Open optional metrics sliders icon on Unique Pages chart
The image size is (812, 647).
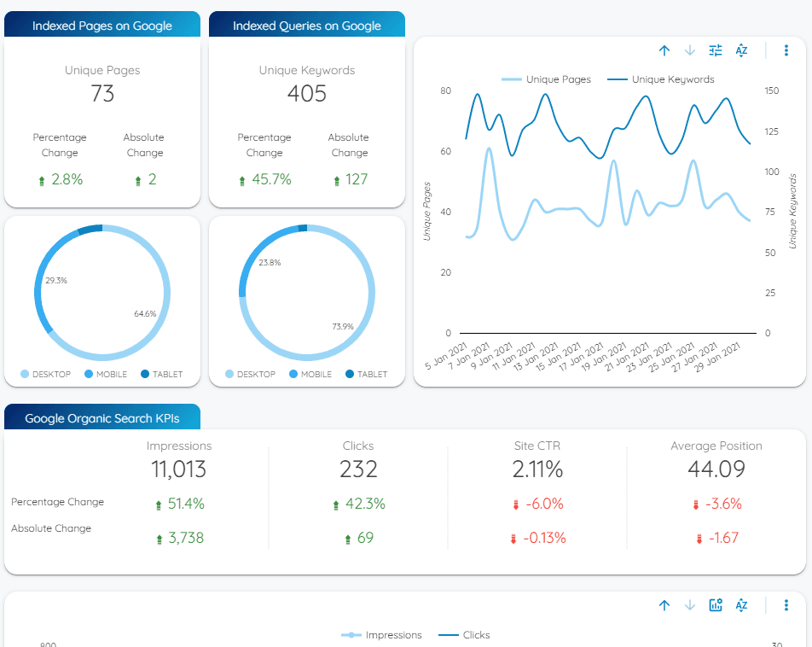pyautogui.click(x=716, y=50)
